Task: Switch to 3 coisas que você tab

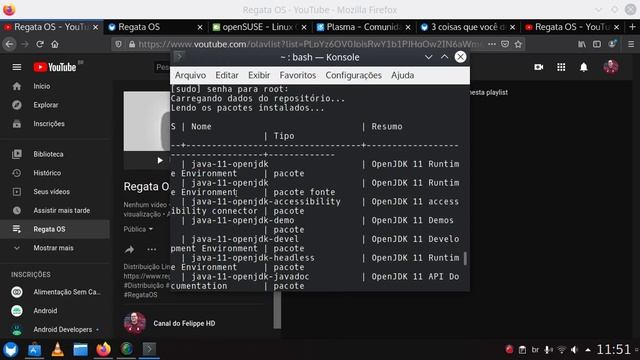Action: tap(468, 27)
